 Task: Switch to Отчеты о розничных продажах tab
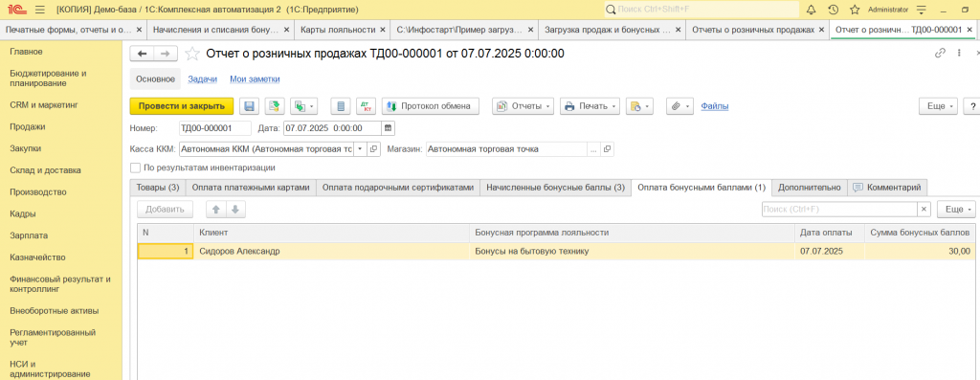(753, 30)
